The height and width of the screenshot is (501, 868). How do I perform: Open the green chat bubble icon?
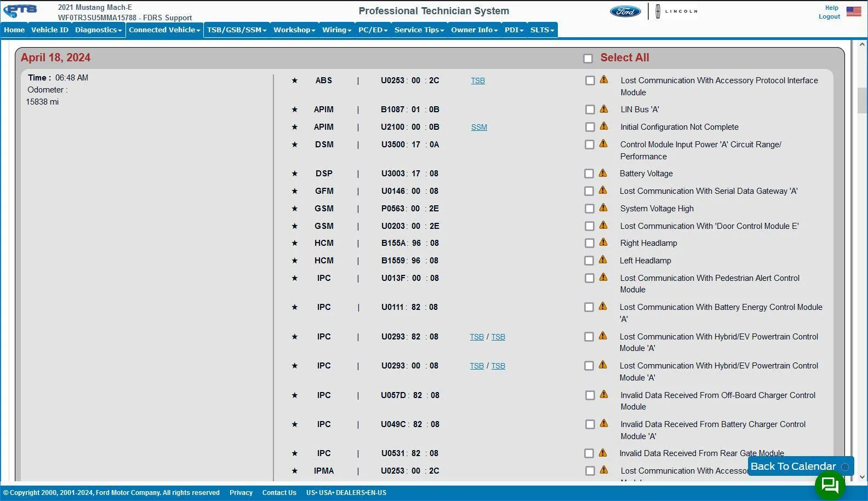830,485
